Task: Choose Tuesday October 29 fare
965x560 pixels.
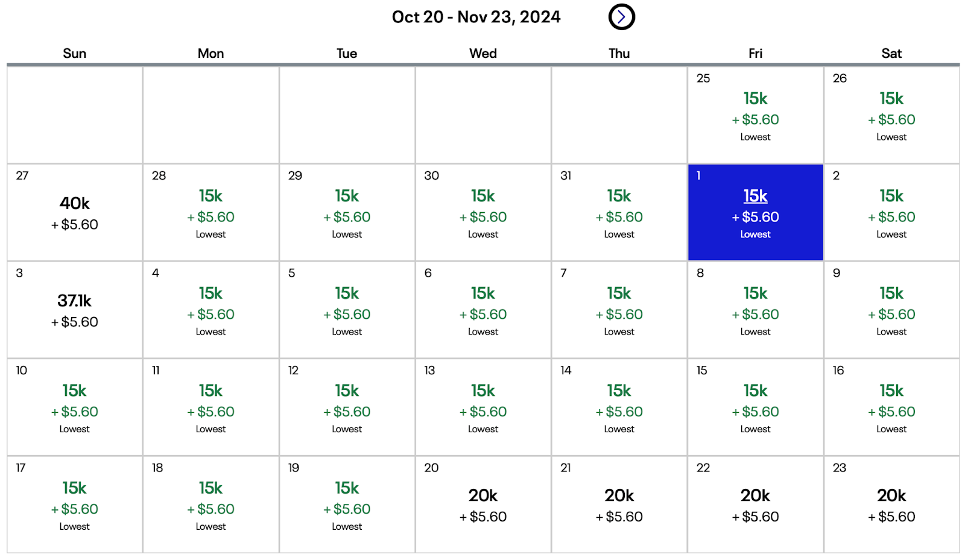Action: (347, 213)
